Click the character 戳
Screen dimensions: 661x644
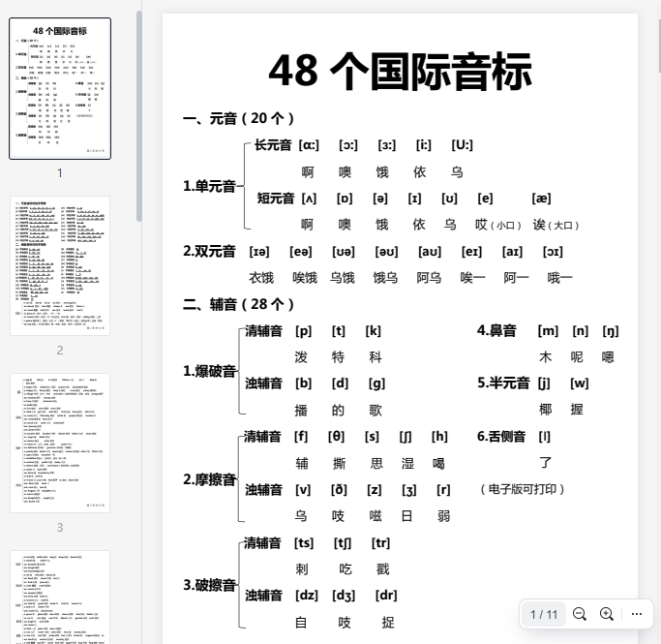[x=383, y=568]
